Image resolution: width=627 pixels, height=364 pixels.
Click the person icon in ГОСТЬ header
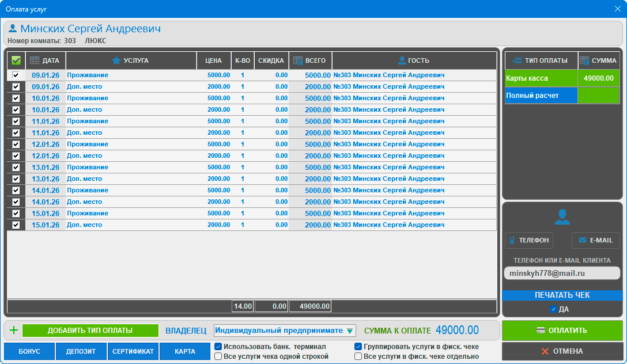402,60
